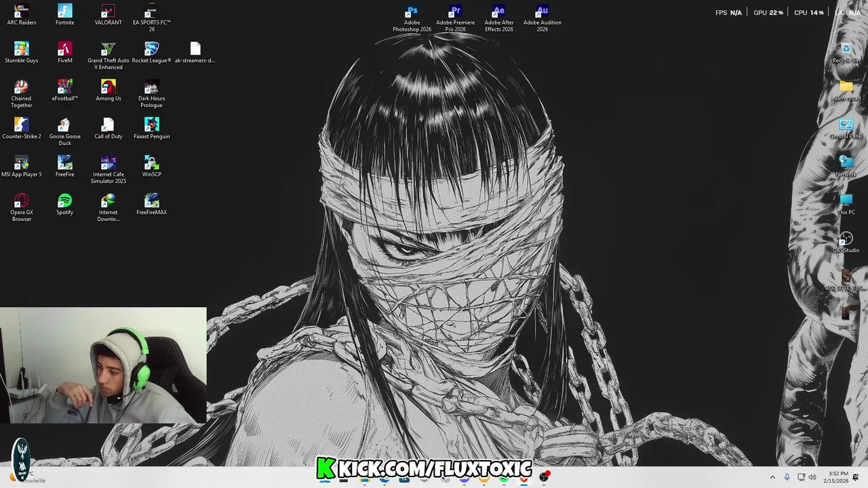This screenshot has height=488, width=868.
Task: Open Adobe Premiere Pro 2026 icon
Action: point(456,18)
